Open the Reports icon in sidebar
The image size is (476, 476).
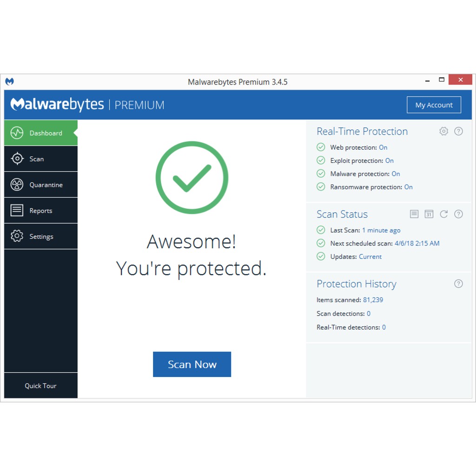point(17,210)
